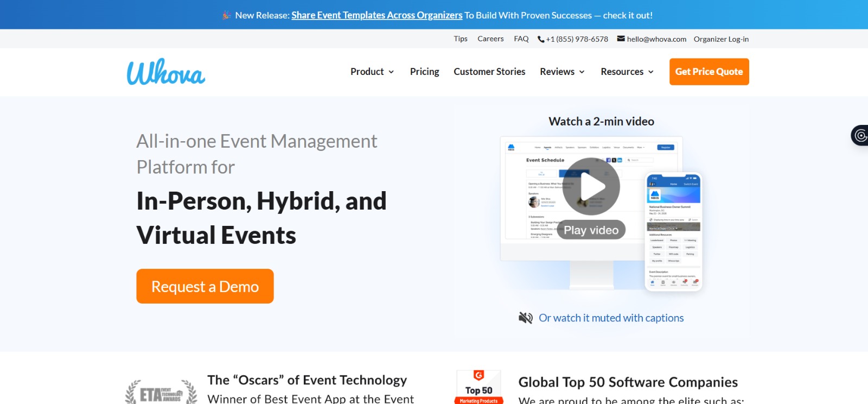The height and width of the screenshot is (404, 868).
Task: Expand the Resources dropdown menu
Action: [627, 72]
